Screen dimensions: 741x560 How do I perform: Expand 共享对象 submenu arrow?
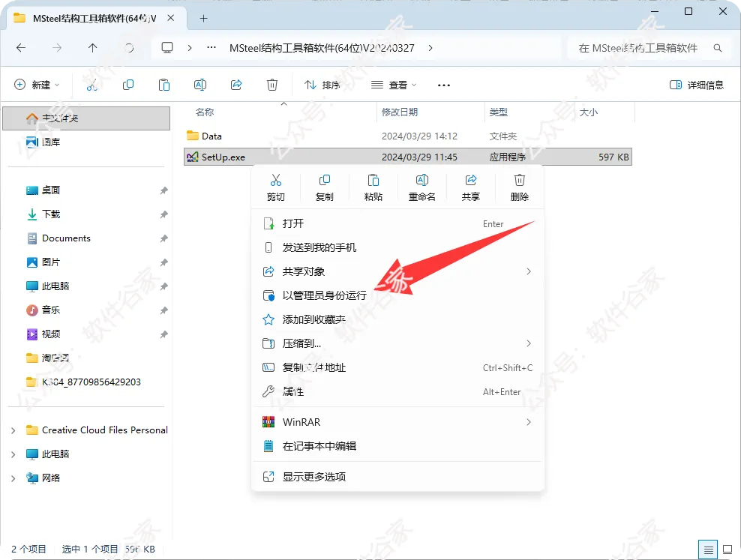click(529, 271)
